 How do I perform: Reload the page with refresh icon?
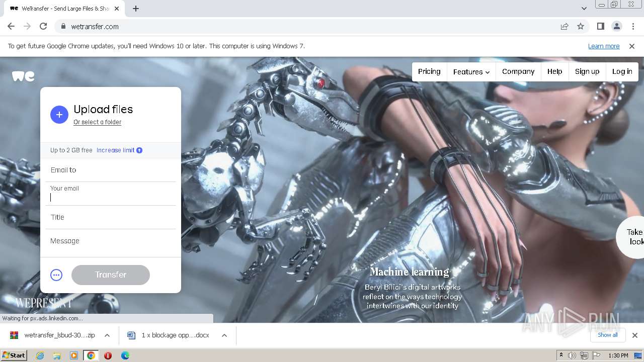pyautogui.click(x=43, y=26)
